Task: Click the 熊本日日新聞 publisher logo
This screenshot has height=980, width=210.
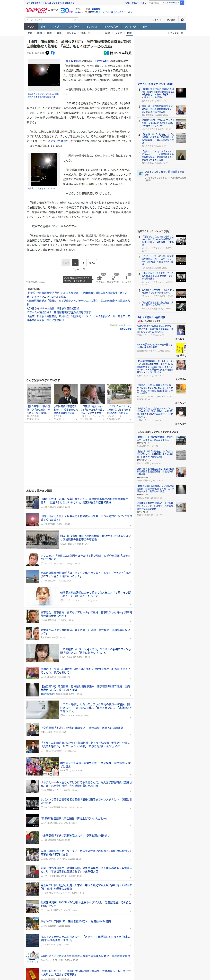Action: [x=118, y=53]
